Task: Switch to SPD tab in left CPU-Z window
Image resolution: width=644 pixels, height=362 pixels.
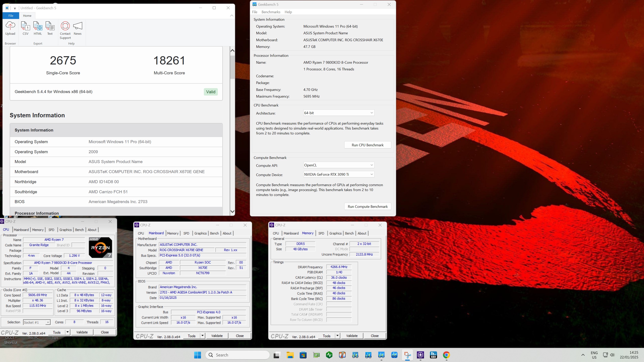Action: [51, 230]
